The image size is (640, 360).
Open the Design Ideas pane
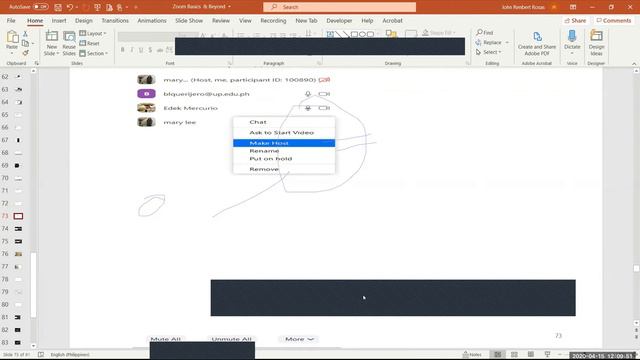(596, 43)
